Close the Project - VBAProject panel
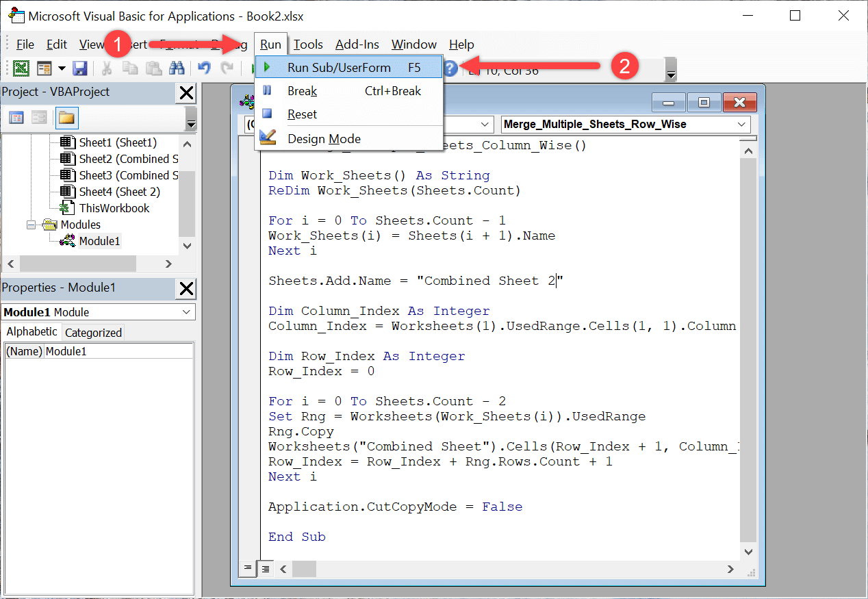 coord(186,93)
